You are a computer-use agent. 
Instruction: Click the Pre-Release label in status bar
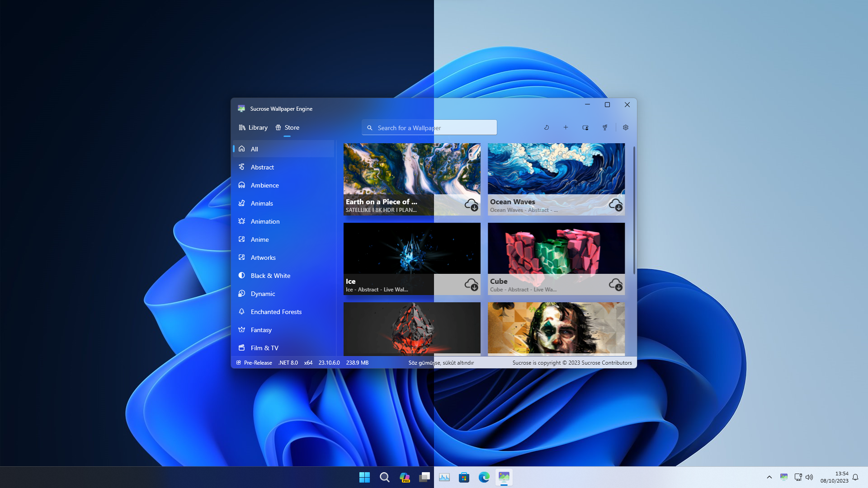pos(258,362)
